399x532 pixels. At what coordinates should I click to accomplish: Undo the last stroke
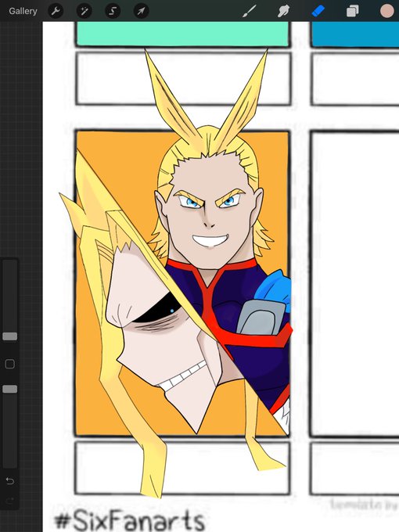pos(10,481)
